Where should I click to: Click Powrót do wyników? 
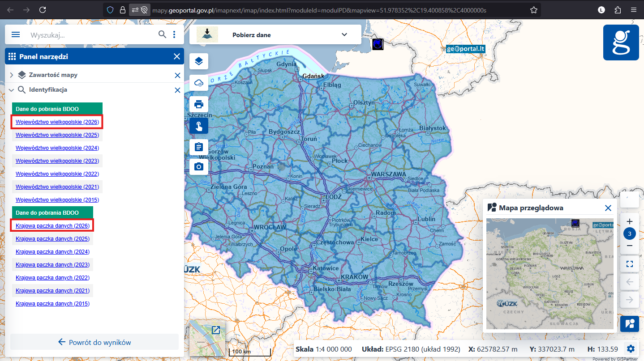pyautogui.click(x=94, y=342)
